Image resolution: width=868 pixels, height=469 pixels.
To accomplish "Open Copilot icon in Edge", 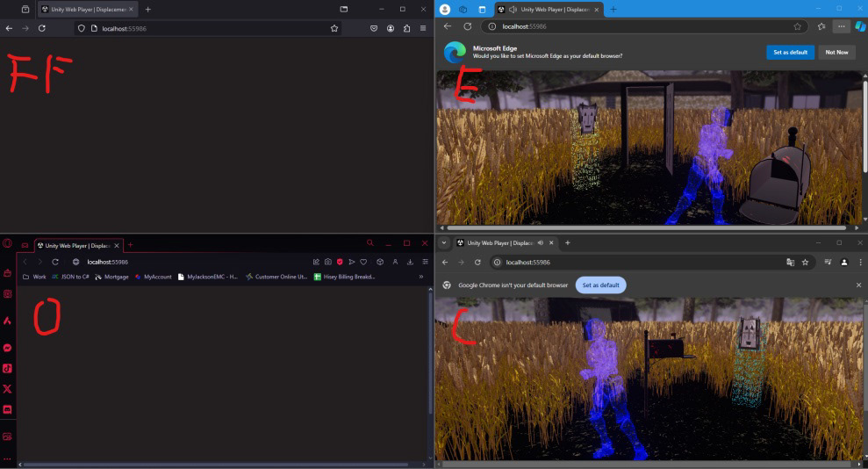I will [x=860, y=26].
